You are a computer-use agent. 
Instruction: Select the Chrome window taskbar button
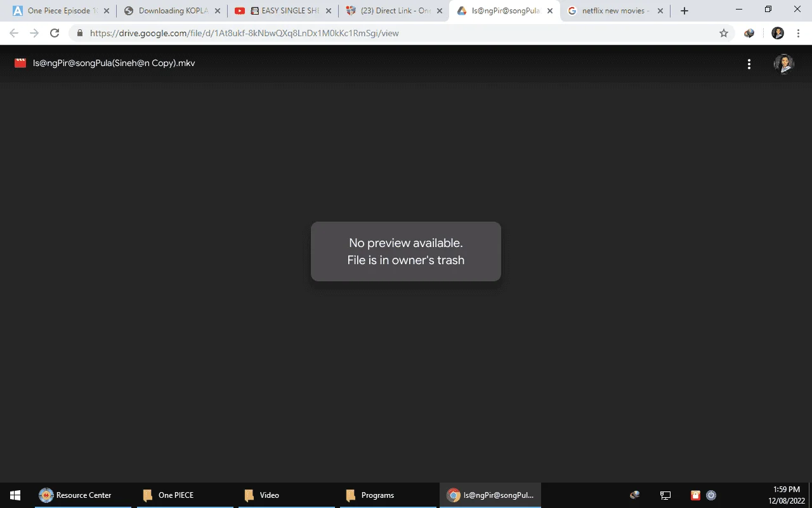[x=490, y=495]
